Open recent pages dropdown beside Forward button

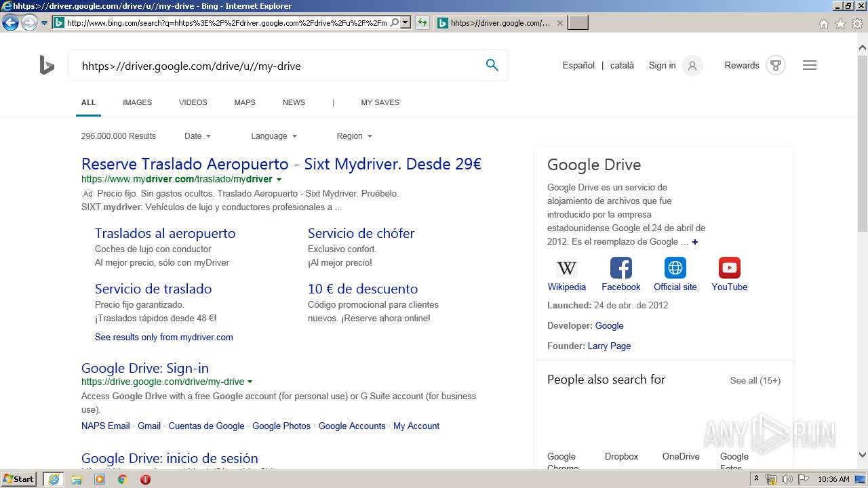click(45, 23)
